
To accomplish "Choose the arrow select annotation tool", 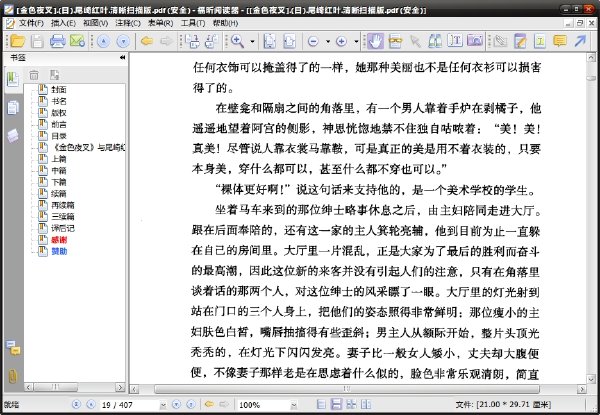I will click(x=415, y=41).
